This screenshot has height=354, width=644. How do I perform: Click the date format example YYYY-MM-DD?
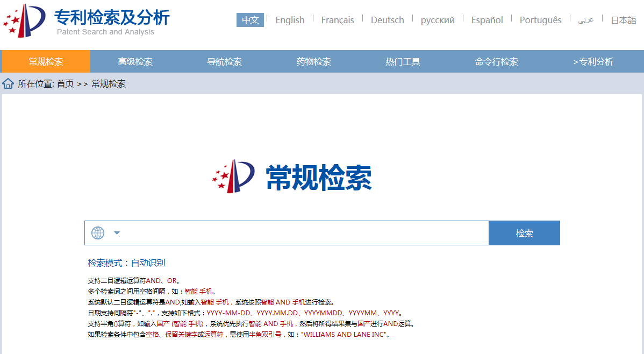[228, 313]
